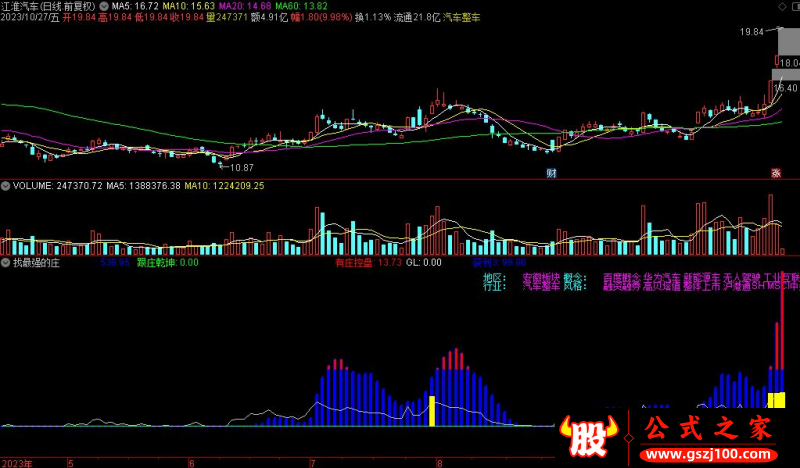This screenshot has height=468, width=800.
Task: Click the 江淮汽车(日线 前复权) title
Action: click(48, 6)
